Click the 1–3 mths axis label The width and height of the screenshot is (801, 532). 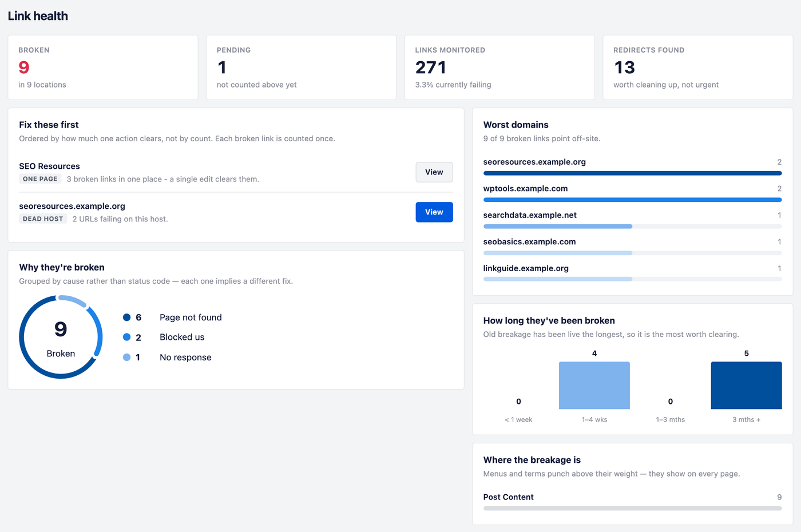coord(671,420)
